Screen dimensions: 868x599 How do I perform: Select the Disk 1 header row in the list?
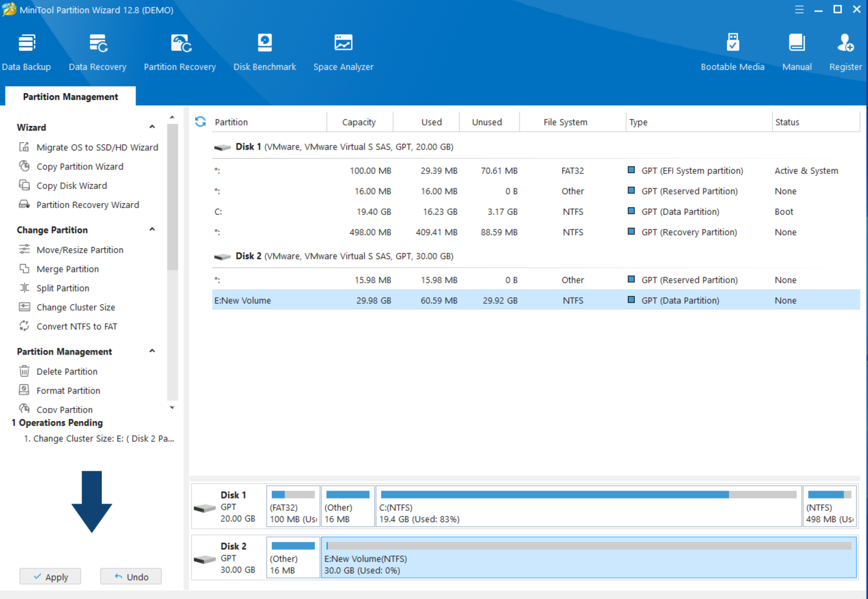pyautogui.click(x=536, y=147)
